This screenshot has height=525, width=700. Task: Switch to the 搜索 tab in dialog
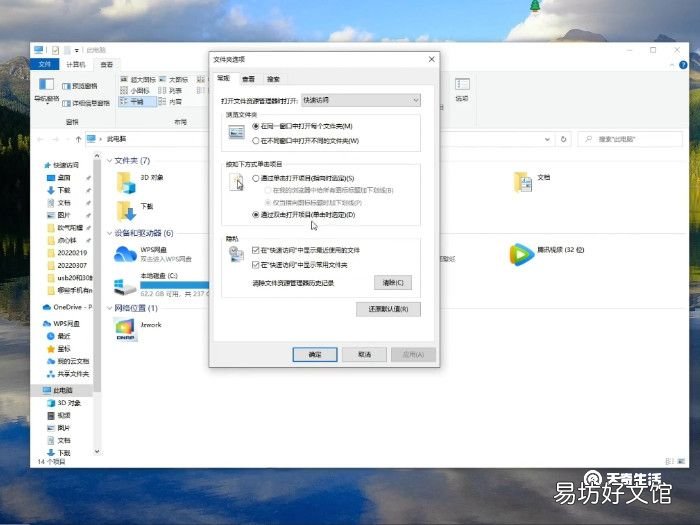coord(273,79)
